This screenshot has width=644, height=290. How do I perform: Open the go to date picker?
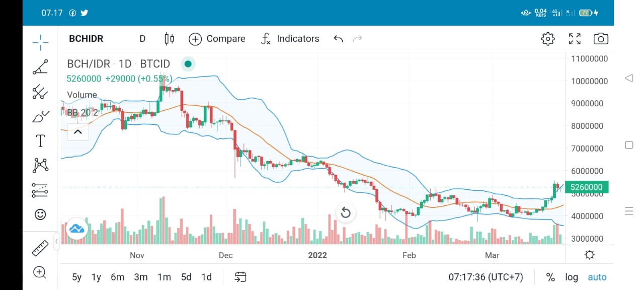pos(240,277)
